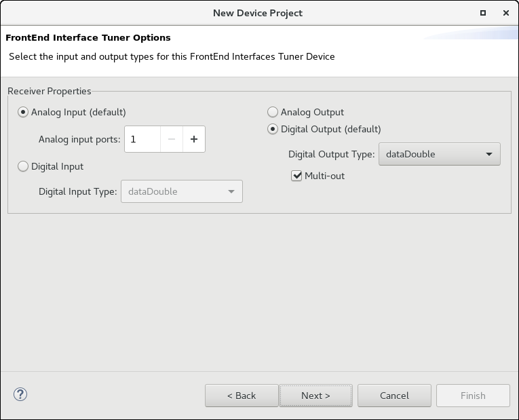Choose the Digital Input radio option

[x=24, y=166]
